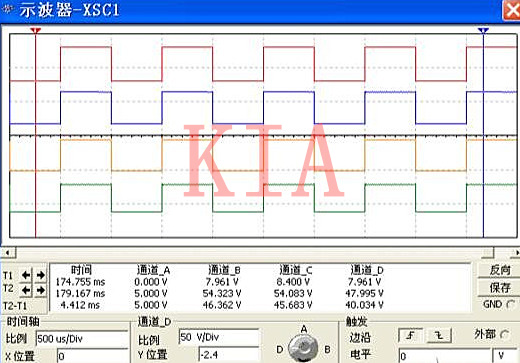Image resolution: width=520 pixels, height=363 pixels.
Task: Move cursor T1 left with its arrow
Action: (x=26, y=275)
